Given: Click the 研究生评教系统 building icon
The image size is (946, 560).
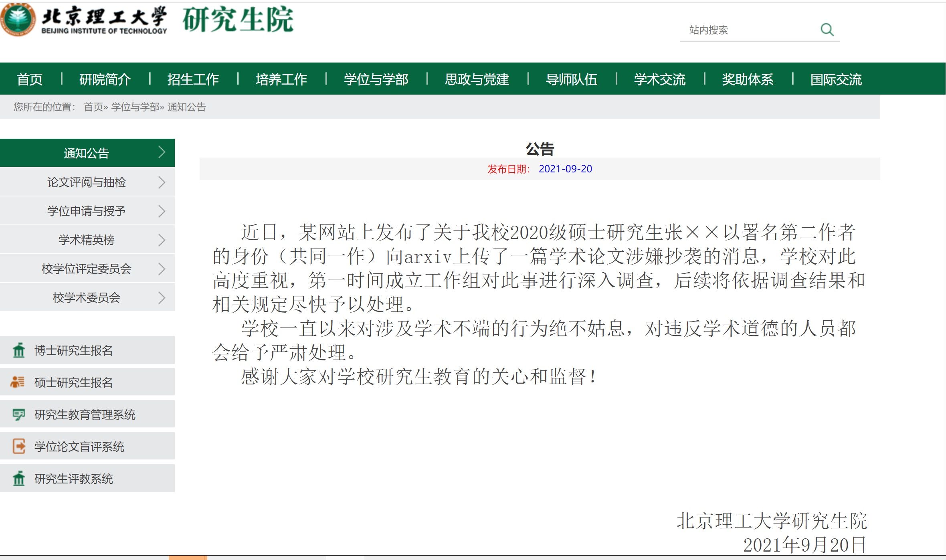Looking at the screenshot, I should tap(18, 478).
